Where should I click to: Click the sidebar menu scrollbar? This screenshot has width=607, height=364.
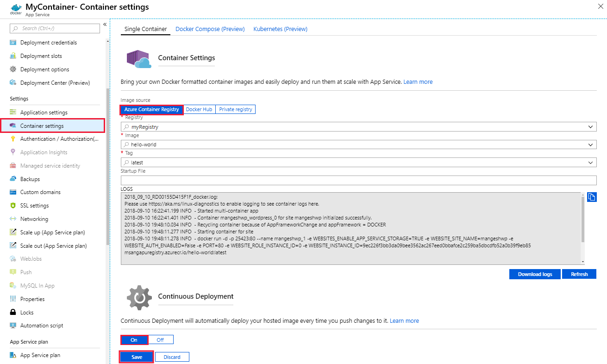pos(108,167)
